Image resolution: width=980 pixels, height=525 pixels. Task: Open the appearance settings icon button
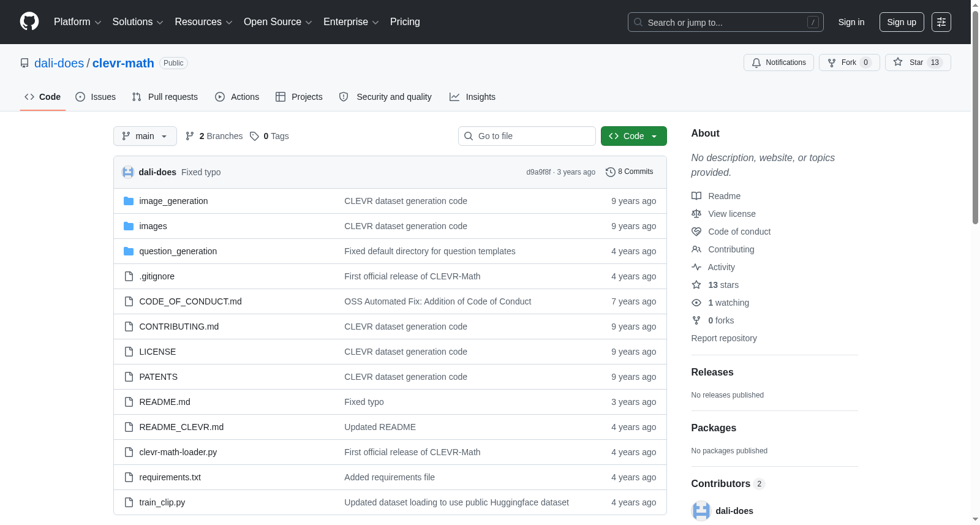tap(941, 22)
